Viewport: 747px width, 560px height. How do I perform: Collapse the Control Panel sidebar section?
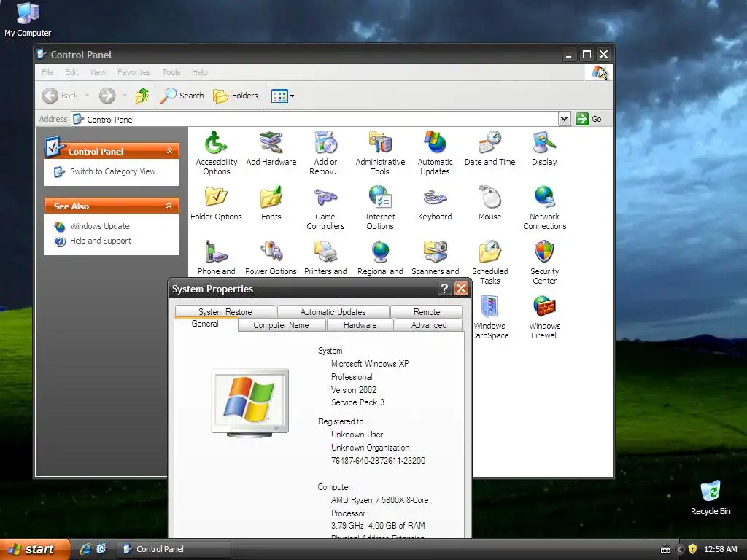pyautogui.click(x=169, y=151)
